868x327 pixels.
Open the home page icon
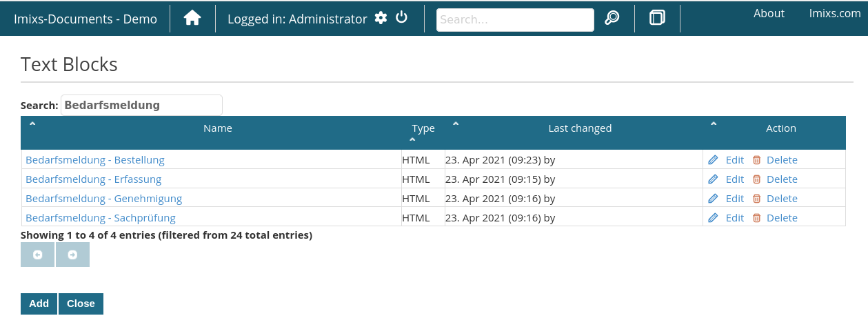coord(192,19)
